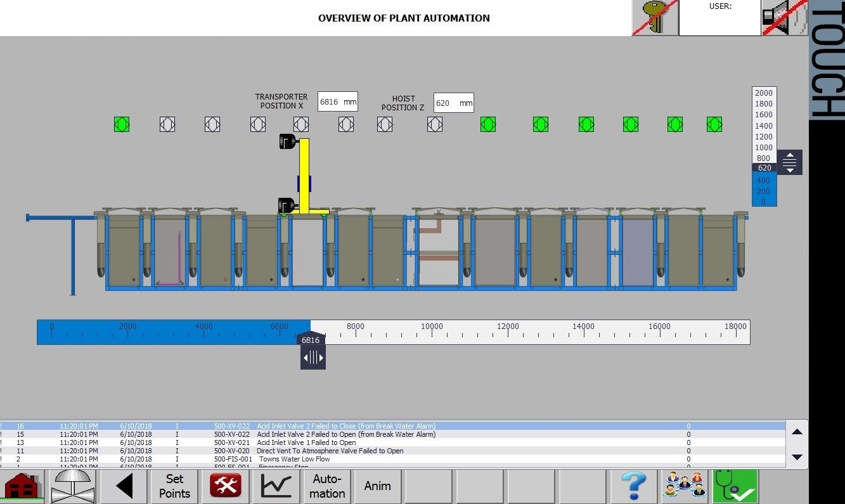Open the Automation page
The height and width of the screenshot is (504, 845).
[327, 486]
